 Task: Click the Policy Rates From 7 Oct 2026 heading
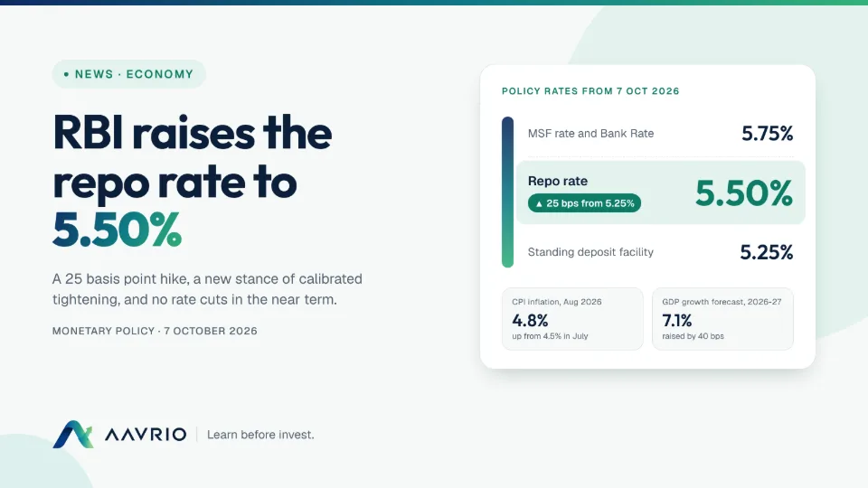[590, 91]
